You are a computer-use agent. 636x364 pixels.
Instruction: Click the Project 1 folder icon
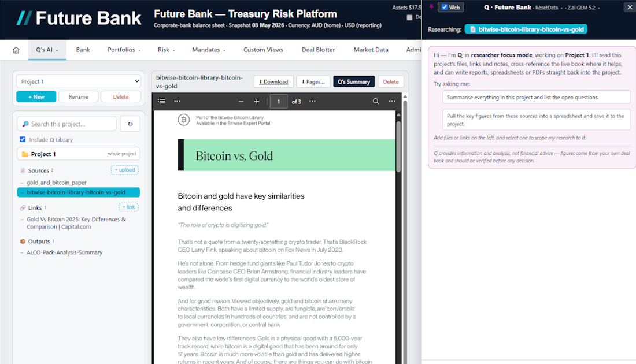click(25, 154)
